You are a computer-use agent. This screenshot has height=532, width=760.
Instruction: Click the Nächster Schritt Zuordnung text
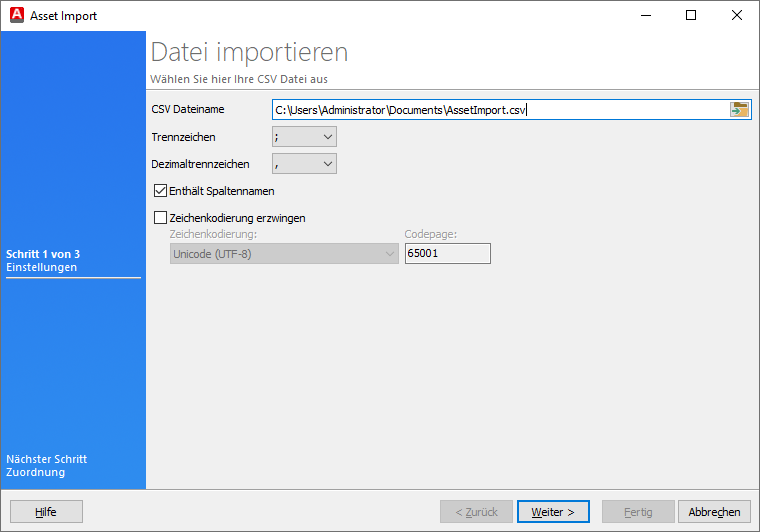47,466
